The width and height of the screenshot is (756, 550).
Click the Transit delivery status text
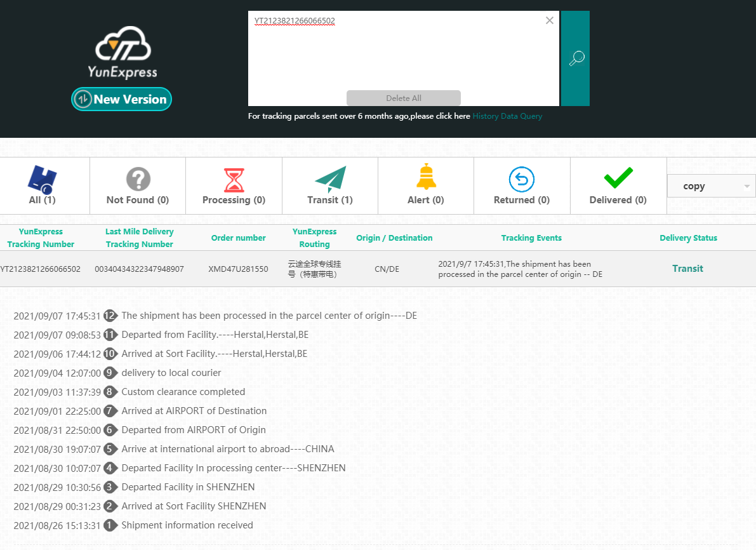pyautogui.click(x=687, y=269)
